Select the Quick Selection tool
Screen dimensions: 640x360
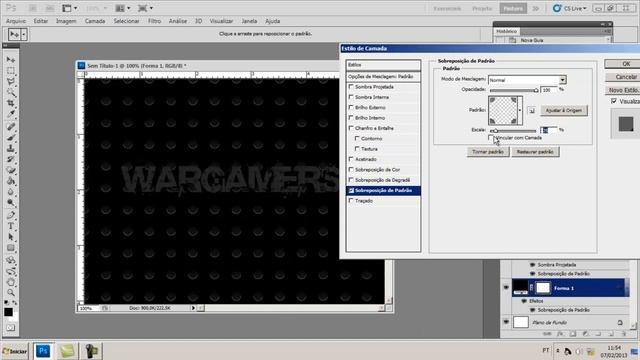(11, 93)
